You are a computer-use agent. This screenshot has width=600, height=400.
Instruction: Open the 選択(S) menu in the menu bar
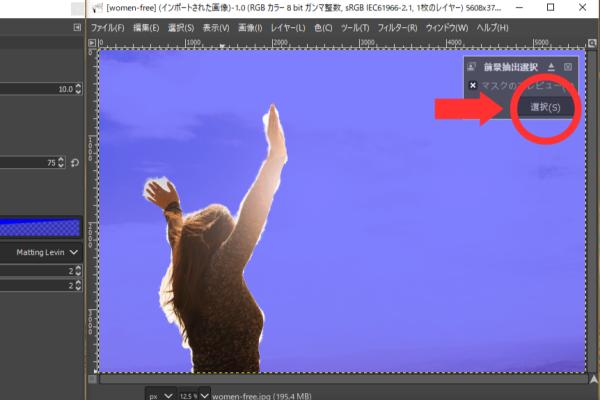(181, 28)
